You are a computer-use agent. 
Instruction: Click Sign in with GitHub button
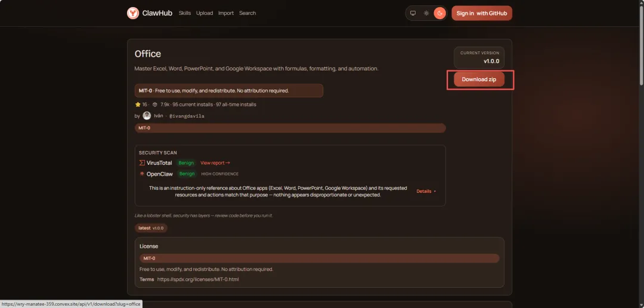[x=482, y=13]
